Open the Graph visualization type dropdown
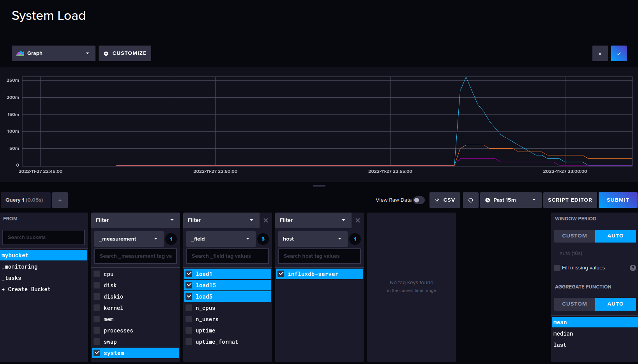Viewport: 638px width, 364px height. [x=53, y=53]
